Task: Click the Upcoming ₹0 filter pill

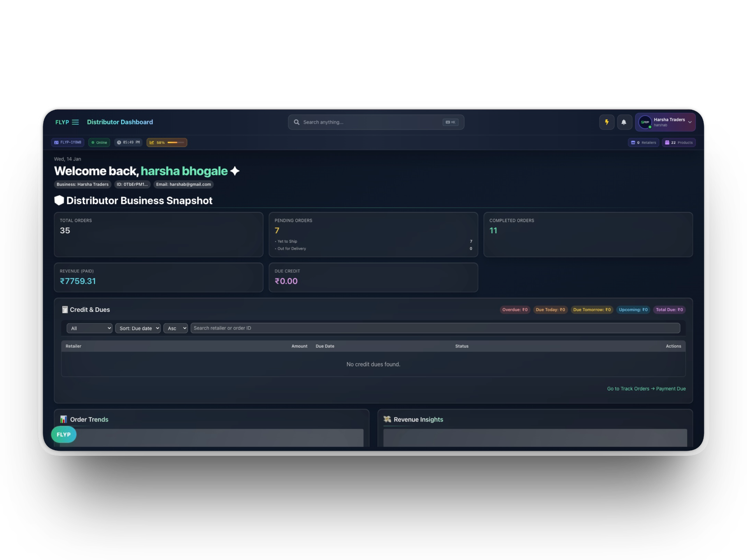Action: pos(633,310)
